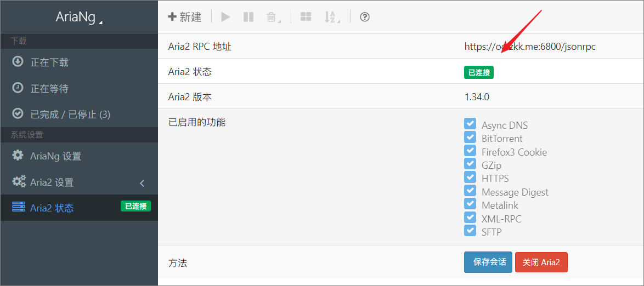Toggle the BitTorrent checkbox
This screenshot has height=286, width=644.
point(470,138)
